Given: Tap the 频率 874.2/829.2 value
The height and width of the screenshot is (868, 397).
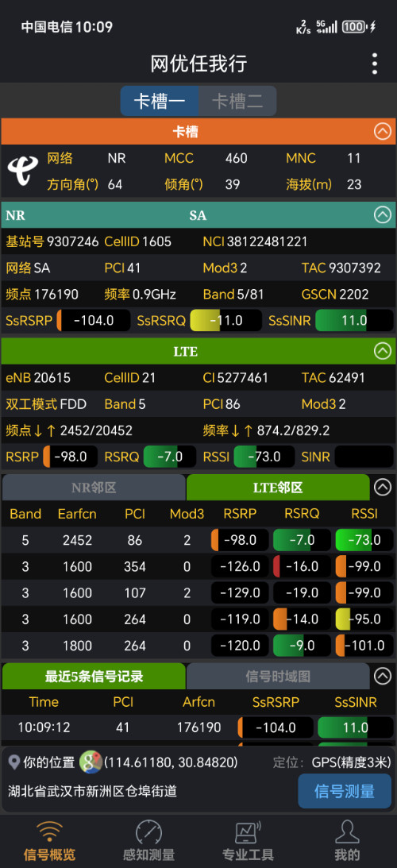Looking at the screenshot, I should pyautogui.click(x=295, y=430).
